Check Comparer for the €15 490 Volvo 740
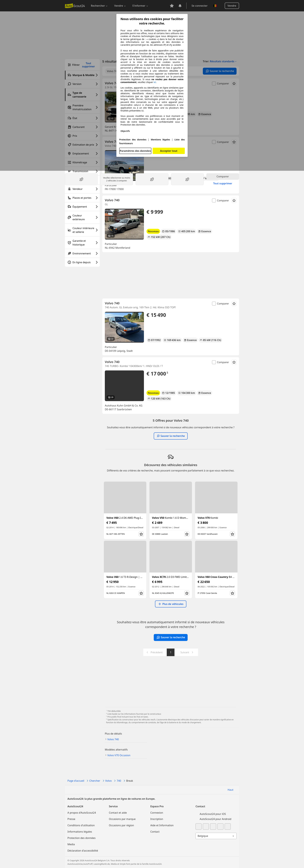Screen dimensions: 304x868 click(214, 304)
